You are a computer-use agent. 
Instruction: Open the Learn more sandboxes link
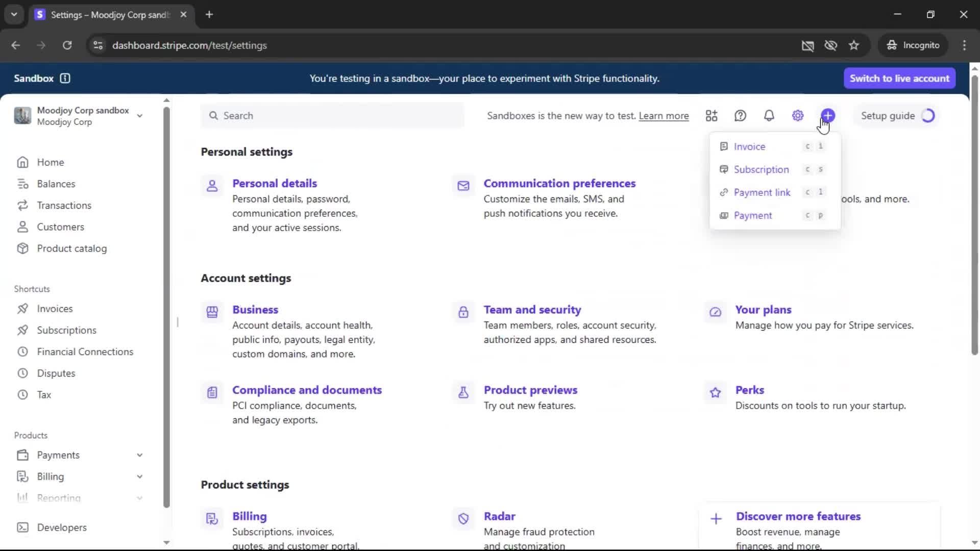[664, 116]
